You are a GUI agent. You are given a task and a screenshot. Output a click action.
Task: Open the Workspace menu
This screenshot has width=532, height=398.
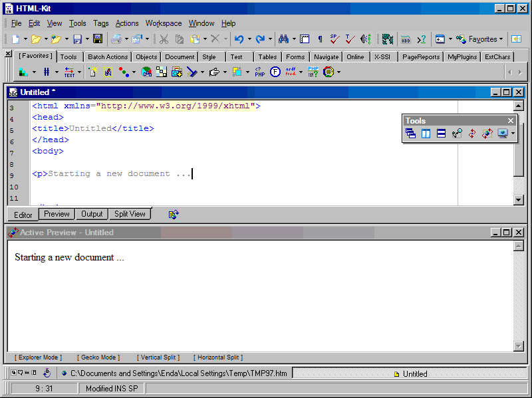point(164,23)
